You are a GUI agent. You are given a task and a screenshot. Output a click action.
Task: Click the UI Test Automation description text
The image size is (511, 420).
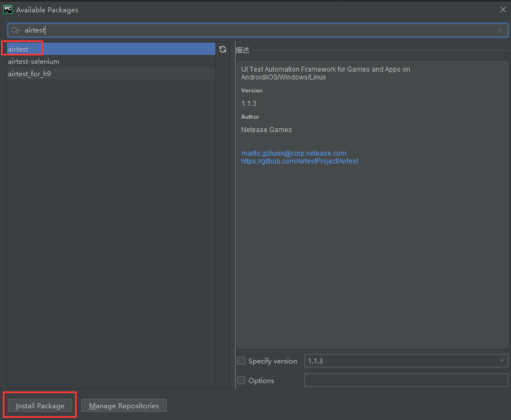(326, 73)
